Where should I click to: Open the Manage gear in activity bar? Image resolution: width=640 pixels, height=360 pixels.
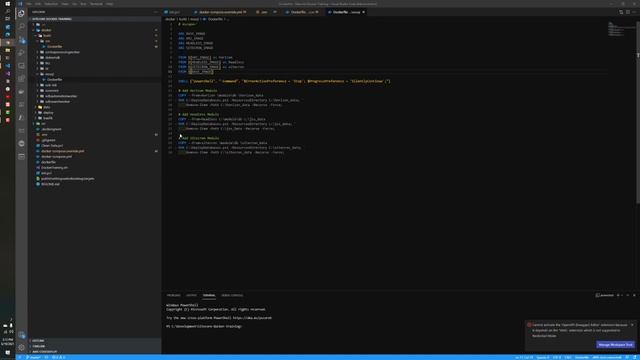21,347
